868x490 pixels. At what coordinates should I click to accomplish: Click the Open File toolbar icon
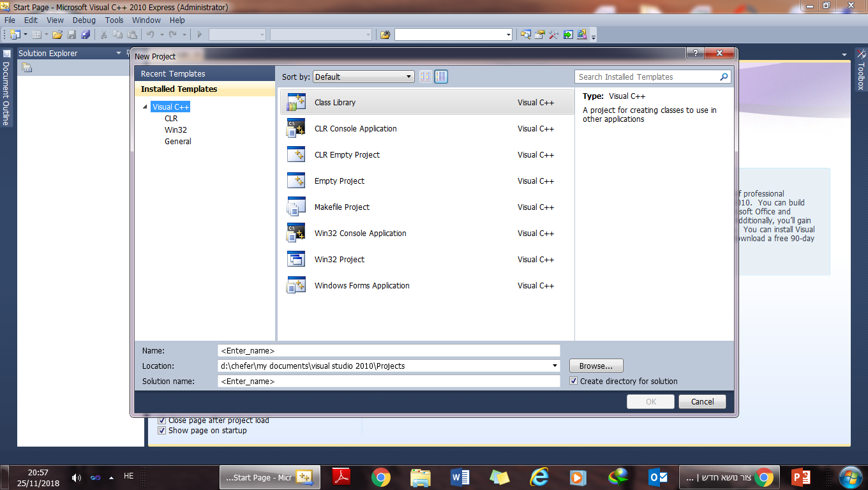click(57, 34)
